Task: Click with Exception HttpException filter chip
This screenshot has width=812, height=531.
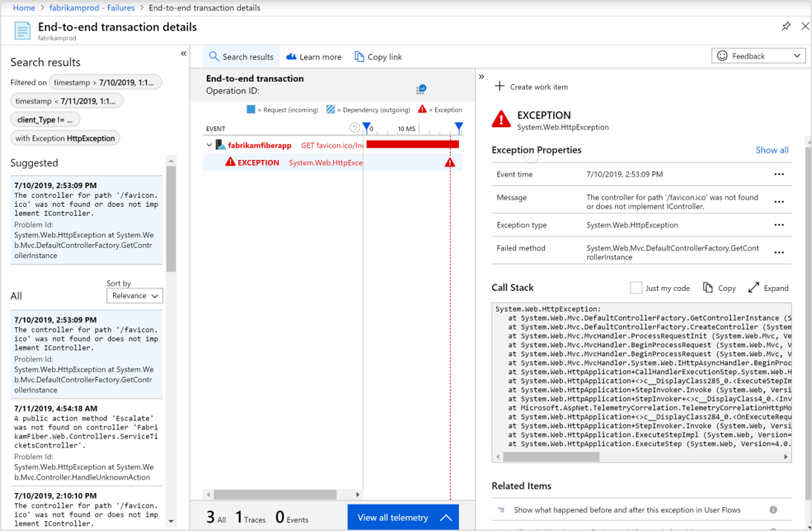Action: pos(65,138)
